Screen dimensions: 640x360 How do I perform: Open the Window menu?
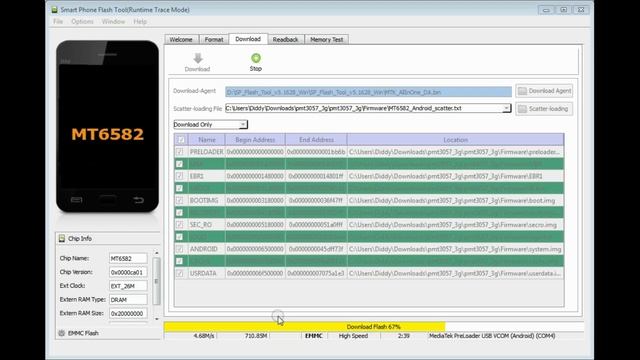pos(113,22)
